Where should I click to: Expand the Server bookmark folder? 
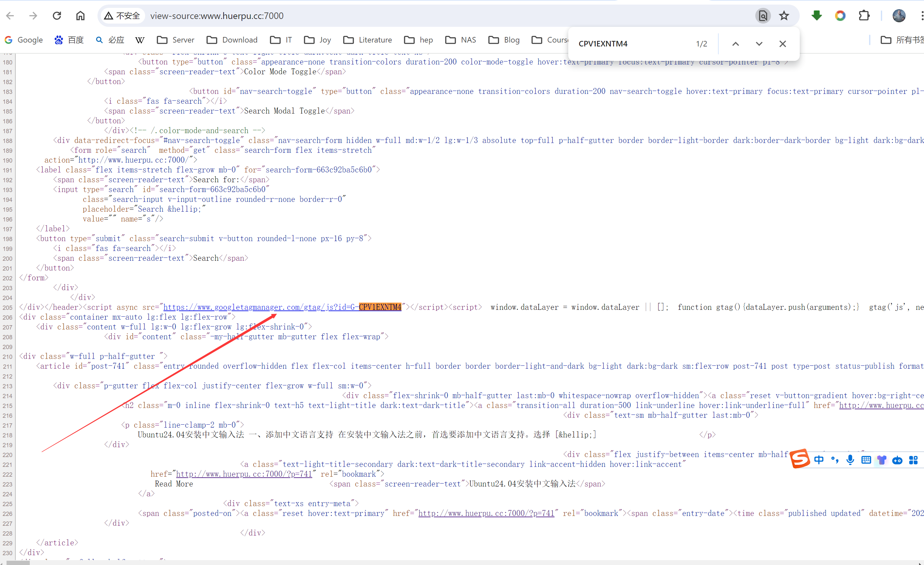176,40
